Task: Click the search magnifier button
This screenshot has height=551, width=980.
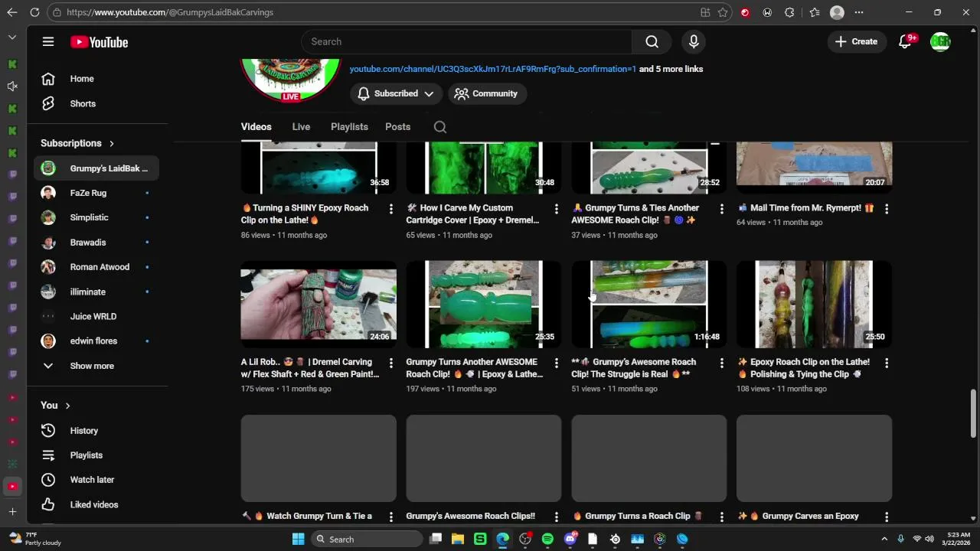Action: tap(652, 42)
